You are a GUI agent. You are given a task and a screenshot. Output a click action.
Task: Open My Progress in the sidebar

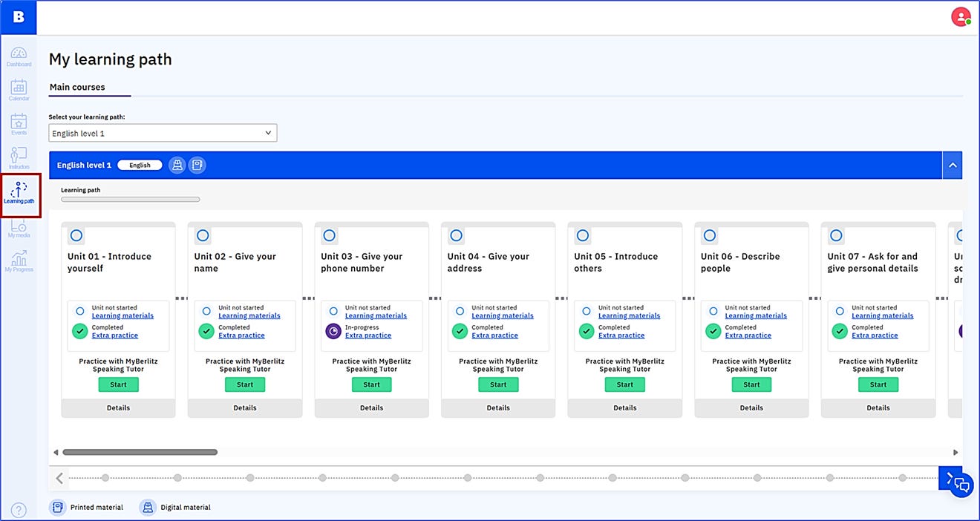coord(19,261)
